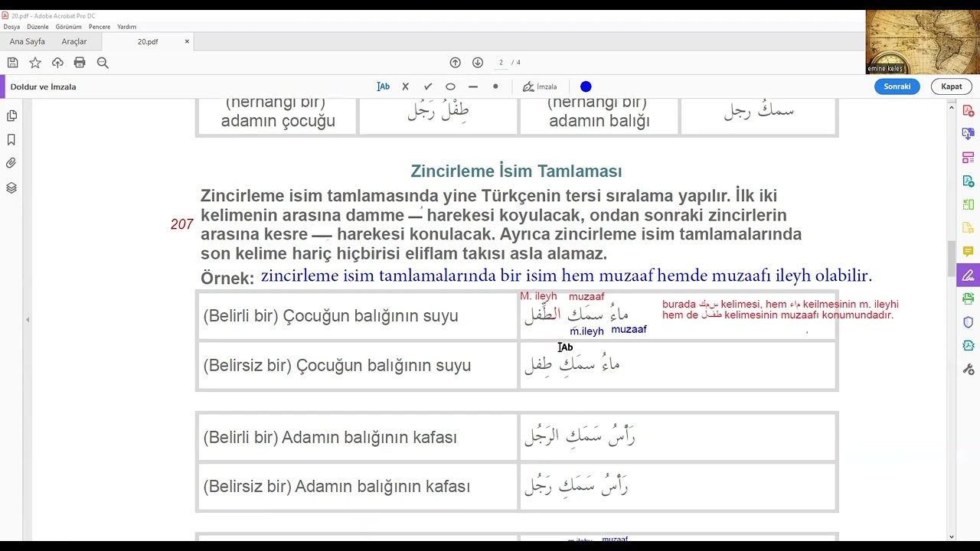
Task: Click the Kapat button
Action: coord(952,86)
